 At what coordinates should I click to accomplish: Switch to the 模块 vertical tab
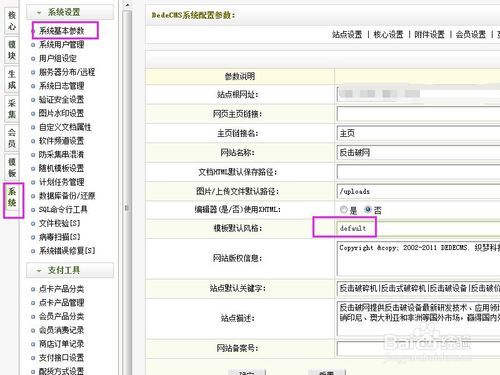(x=12, y=50)
